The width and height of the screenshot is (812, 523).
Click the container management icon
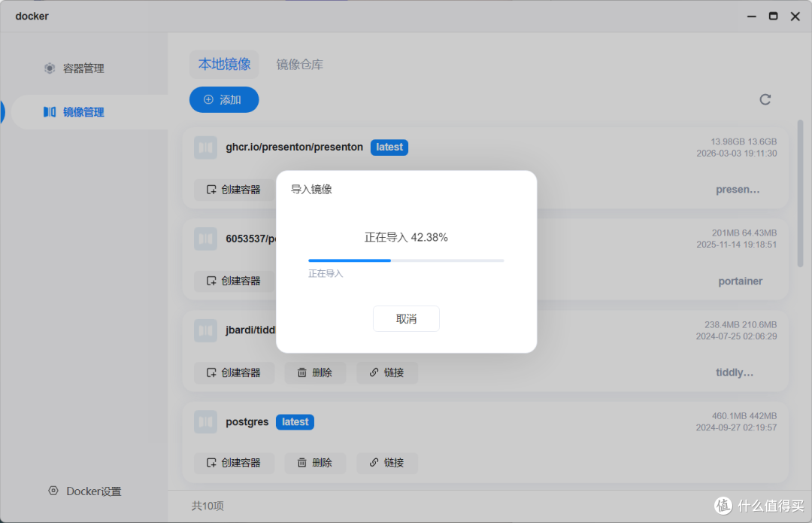[49, 68]
